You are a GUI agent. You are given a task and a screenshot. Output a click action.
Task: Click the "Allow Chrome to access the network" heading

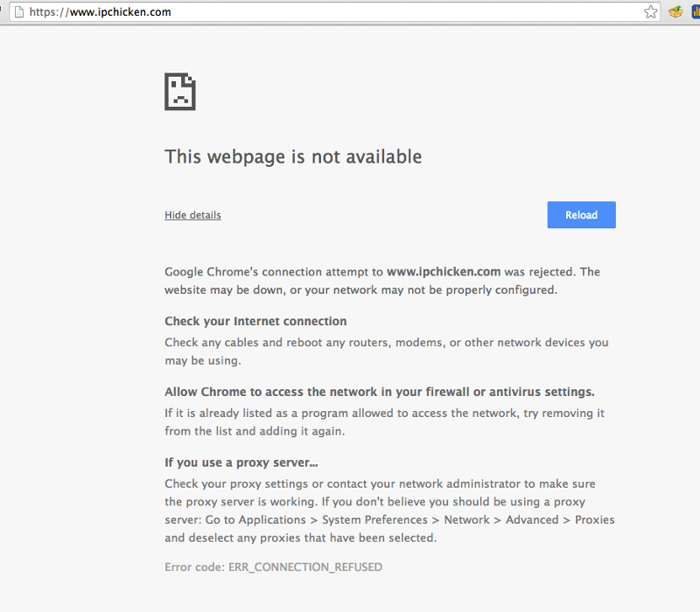click(x=380, y=392)
